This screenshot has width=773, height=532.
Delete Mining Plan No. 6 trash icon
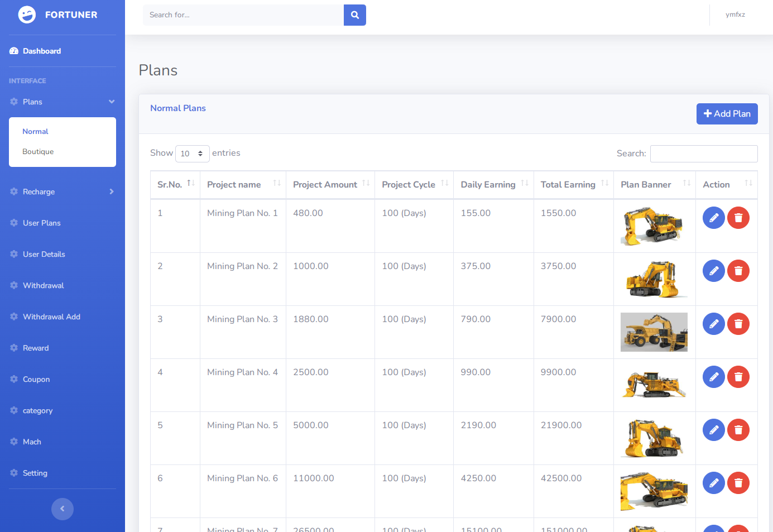pyautogui.click(x=738, y=483)
